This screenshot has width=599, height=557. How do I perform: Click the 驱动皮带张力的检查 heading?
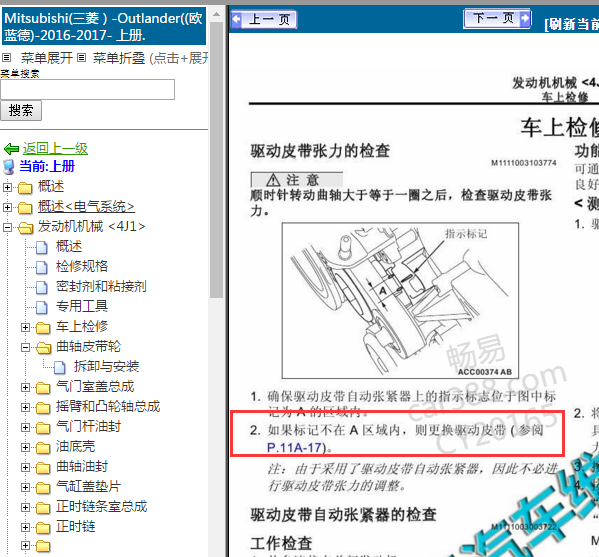(320, 151)
